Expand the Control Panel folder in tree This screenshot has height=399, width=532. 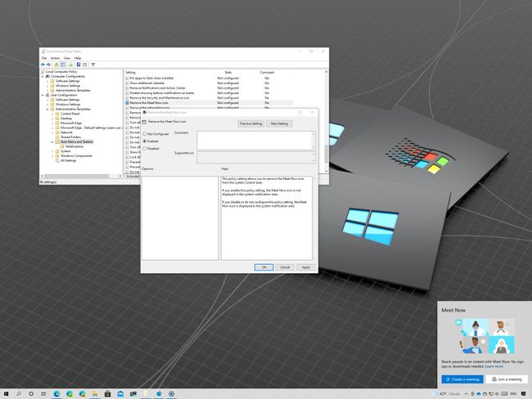click(x=52, y=114)
